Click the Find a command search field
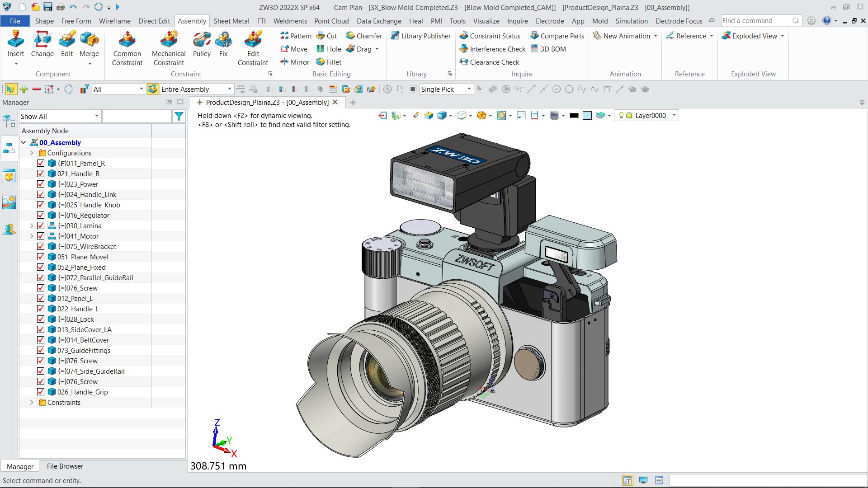868x488 pixels. [755, 21]
